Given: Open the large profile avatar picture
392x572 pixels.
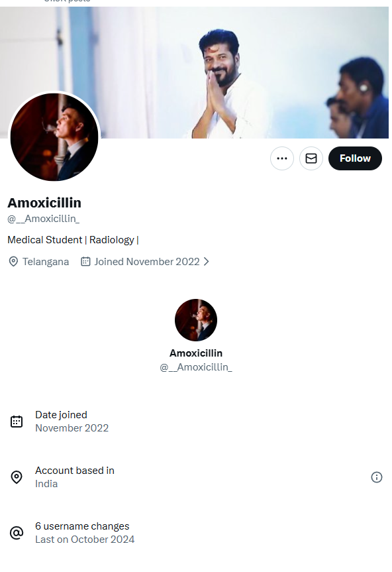Looking at the screenshot, I should (54, 137).
